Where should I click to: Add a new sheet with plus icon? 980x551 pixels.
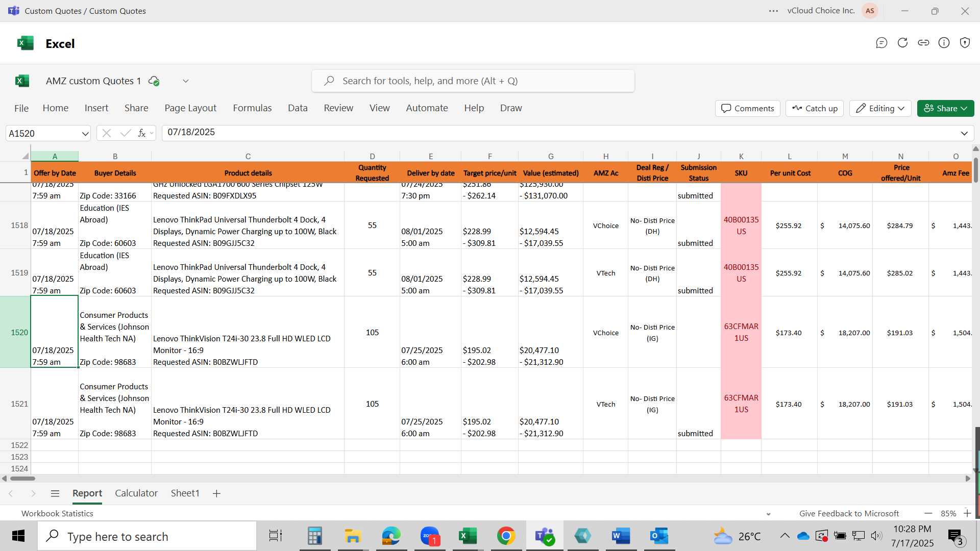pos(216,493)
